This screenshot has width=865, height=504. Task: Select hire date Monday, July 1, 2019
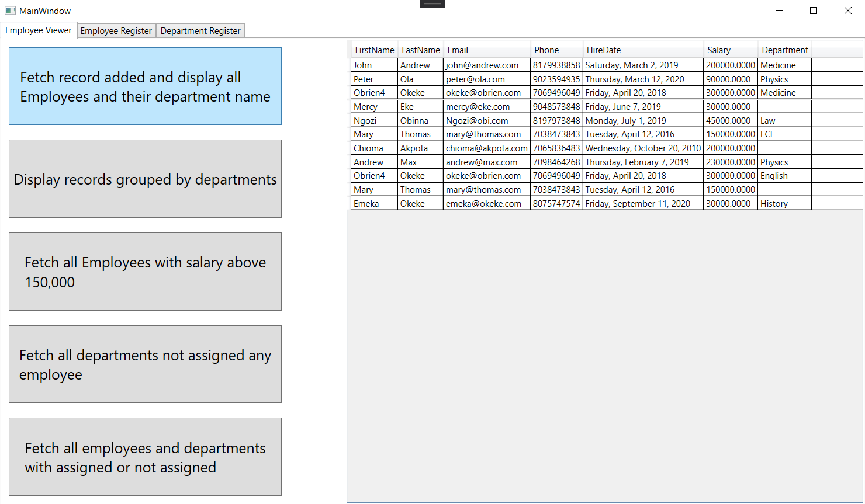tap(643, 121)
